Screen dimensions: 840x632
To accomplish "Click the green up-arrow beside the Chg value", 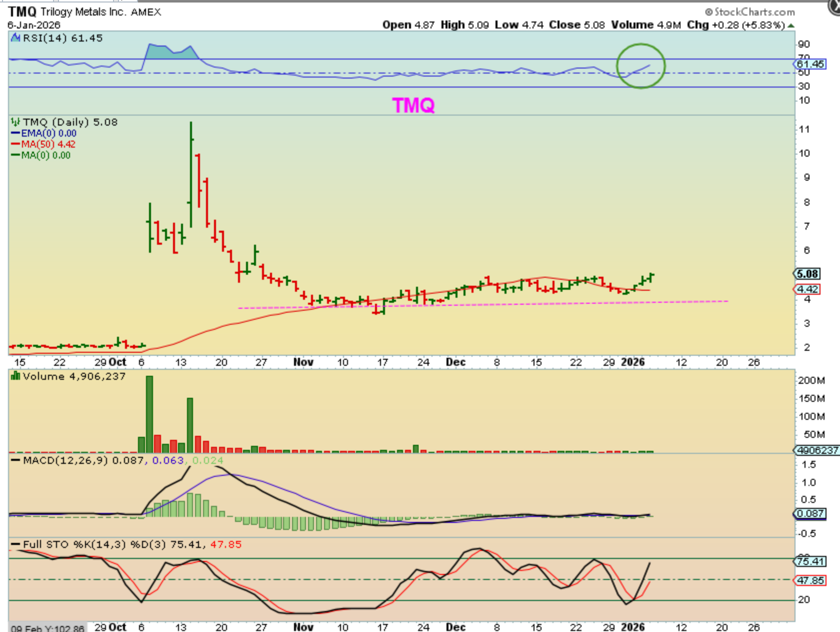I will 791,25.
